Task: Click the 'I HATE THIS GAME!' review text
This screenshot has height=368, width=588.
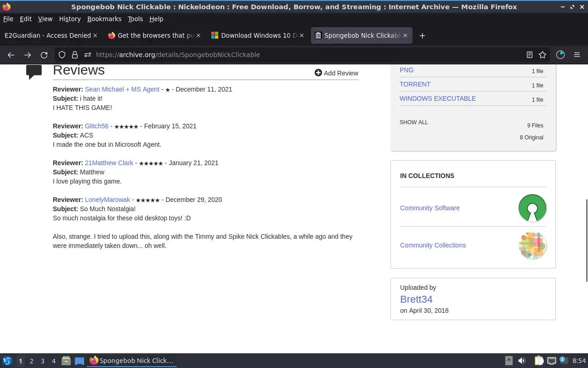Action: pos(82,108)
